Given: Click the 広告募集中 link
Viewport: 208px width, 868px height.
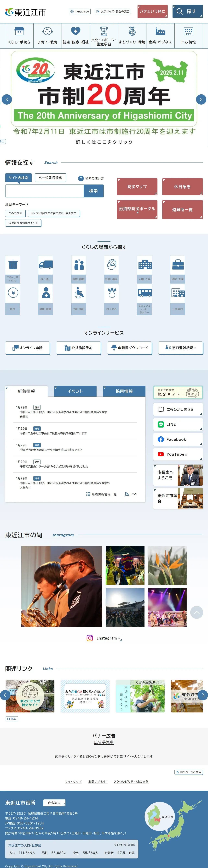Looking at the screenshot, I should [104, 742].
